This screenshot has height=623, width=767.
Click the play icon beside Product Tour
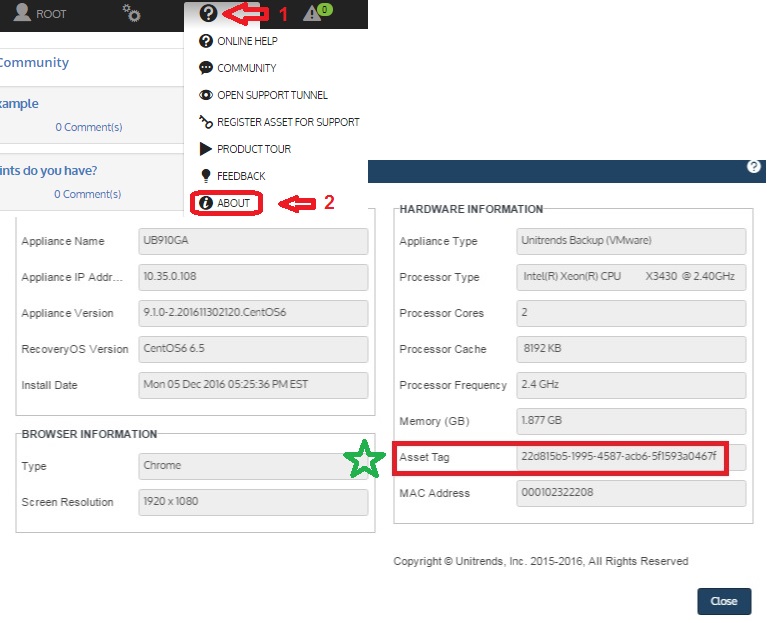coord(205,149)
